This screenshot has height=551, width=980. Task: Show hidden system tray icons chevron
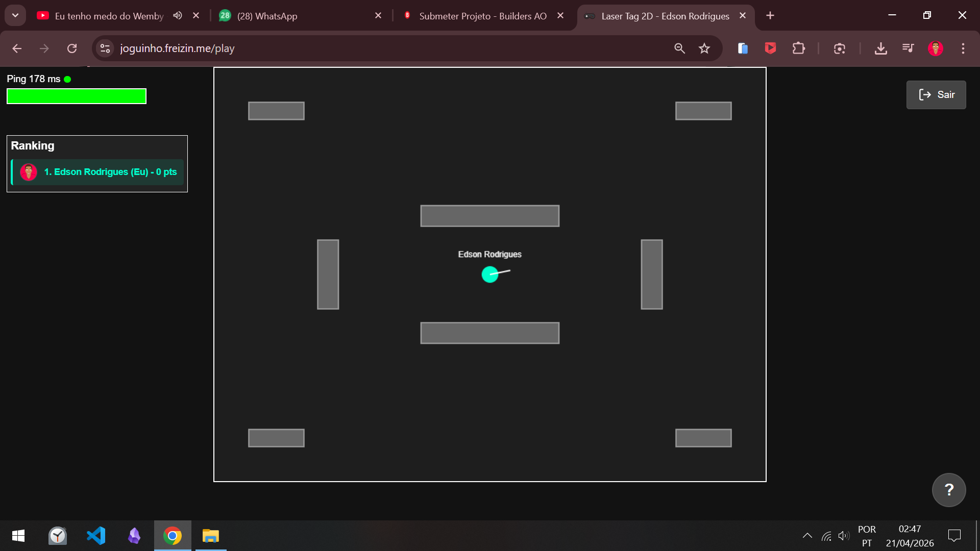click(x=807, y=536)
